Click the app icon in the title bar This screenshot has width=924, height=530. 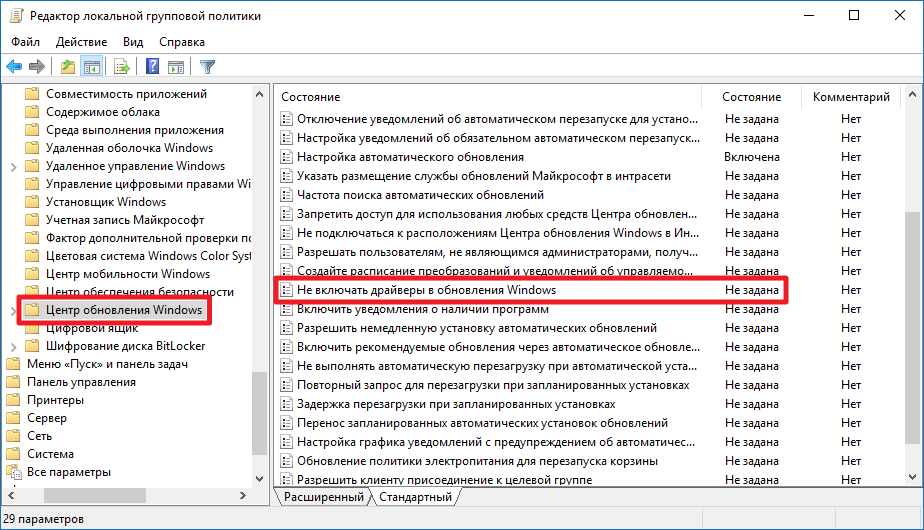tap(16, 16)
